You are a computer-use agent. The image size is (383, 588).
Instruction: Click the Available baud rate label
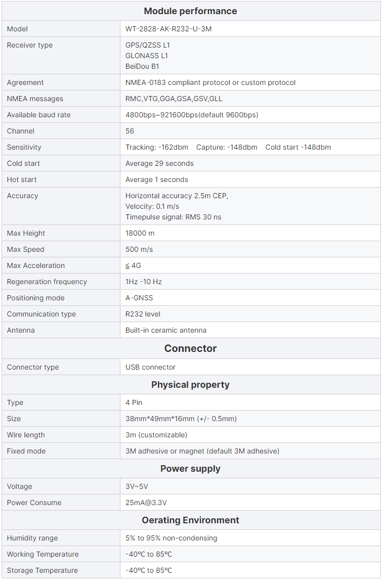pyautogui.click(x=39, y=115)
